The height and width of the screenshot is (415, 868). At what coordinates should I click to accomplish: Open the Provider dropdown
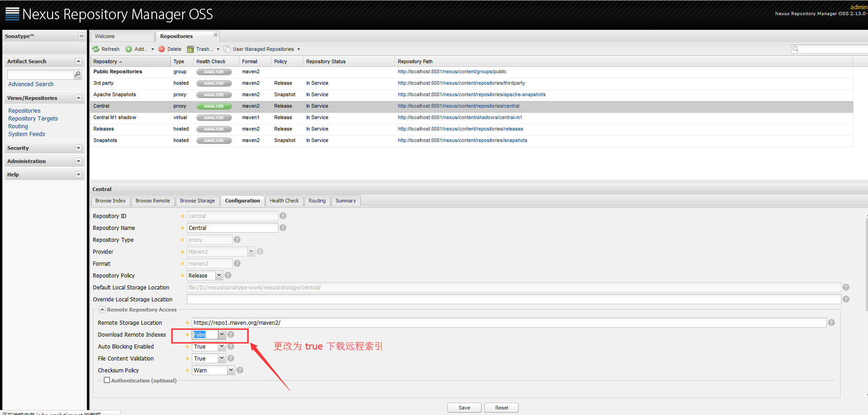pos(251,251)
